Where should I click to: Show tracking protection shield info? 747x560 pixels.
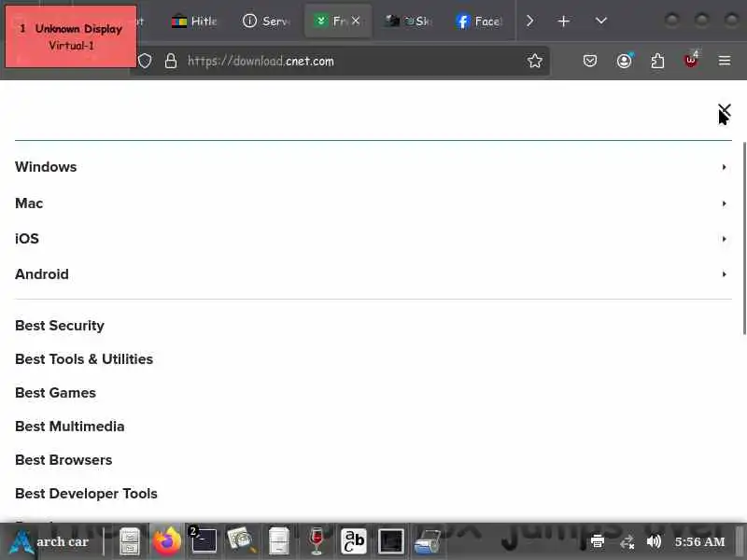pyautogui.click(x=145, y=61)
